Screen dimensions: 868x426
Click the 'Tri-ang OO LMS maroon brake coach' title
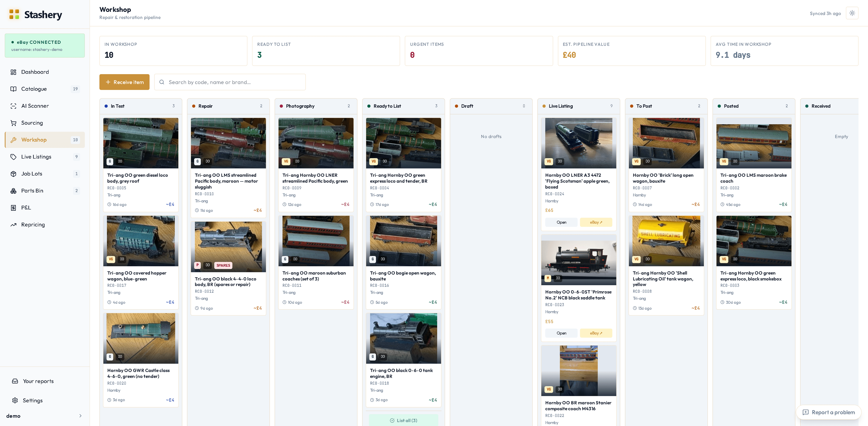(x=753, y=178)
